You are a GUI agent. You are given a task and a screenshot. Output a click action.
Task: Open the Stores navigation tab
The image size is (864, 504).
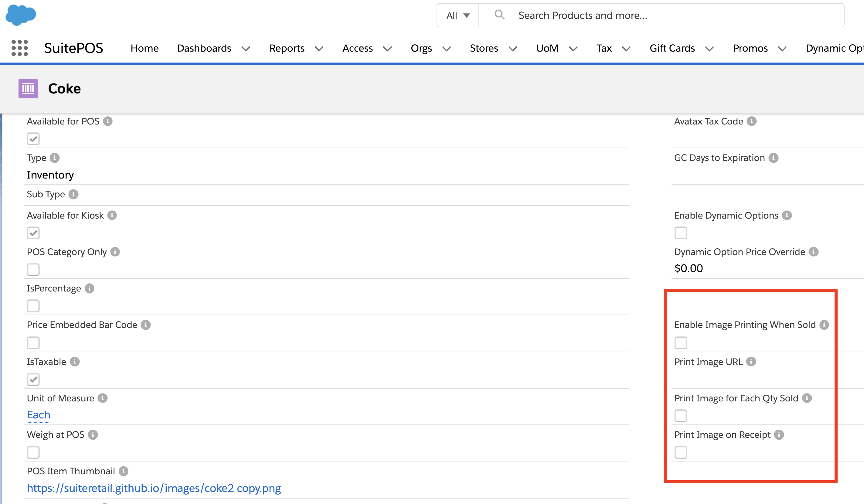pyautogui.click(x=484, y=48)
